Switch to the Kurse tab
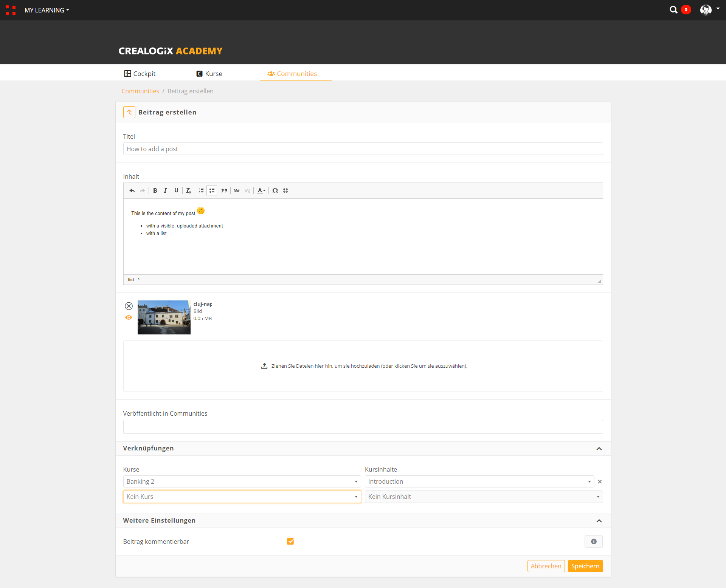Image resolution: width=726 pixels, height=588 pixels. click(209, 74)
